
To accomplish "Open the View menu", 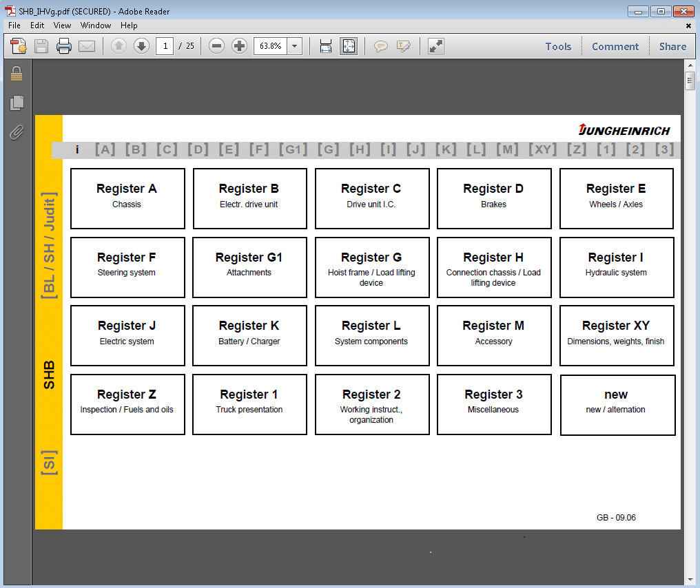I will click(62, 25).
